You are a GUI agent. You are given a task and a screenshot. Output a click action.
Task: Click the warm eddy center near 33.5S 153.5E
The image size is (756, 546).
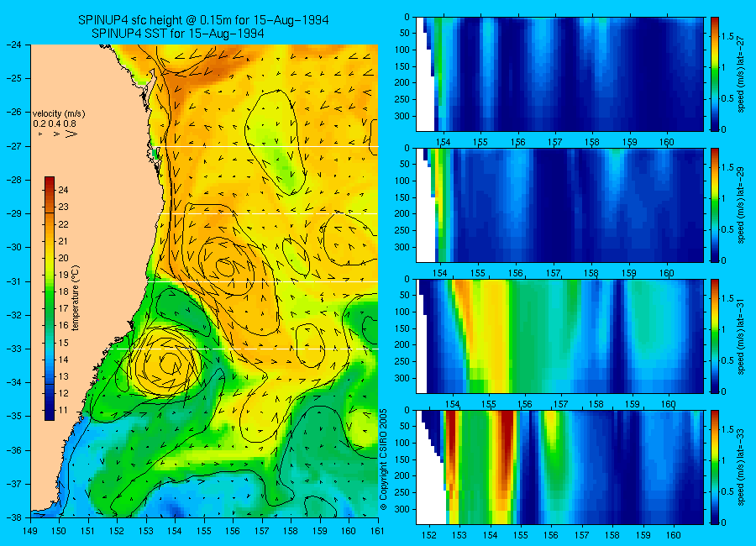[170, 363]
